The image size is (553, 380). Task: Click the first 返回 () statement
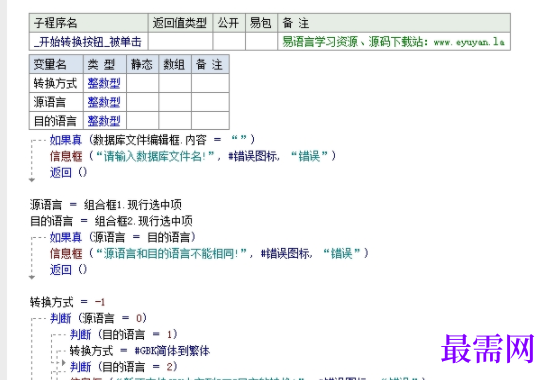68,172
